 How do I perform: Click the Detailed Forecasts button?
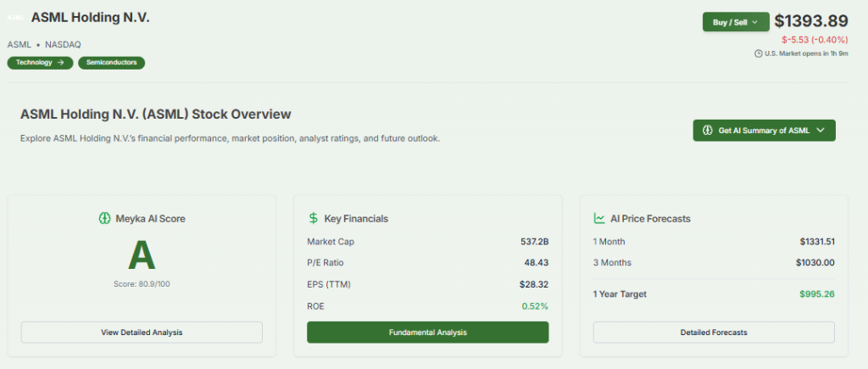(x=713, y=333)
